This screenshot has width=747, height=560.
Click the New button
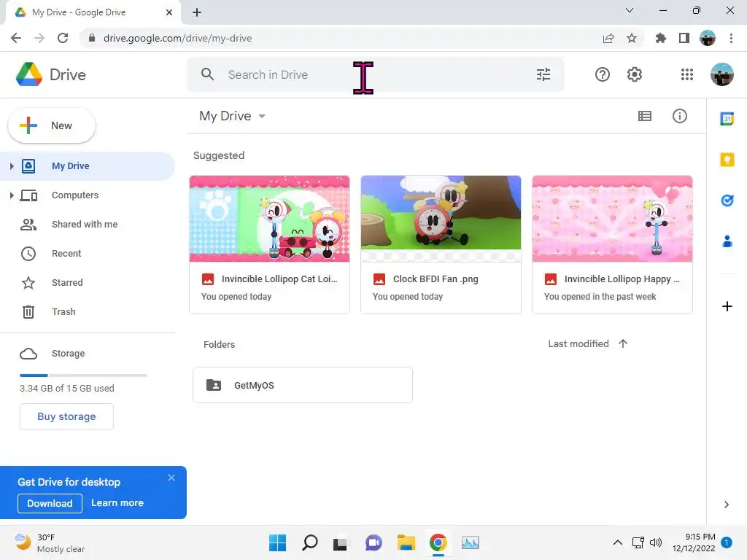(52, 125)
